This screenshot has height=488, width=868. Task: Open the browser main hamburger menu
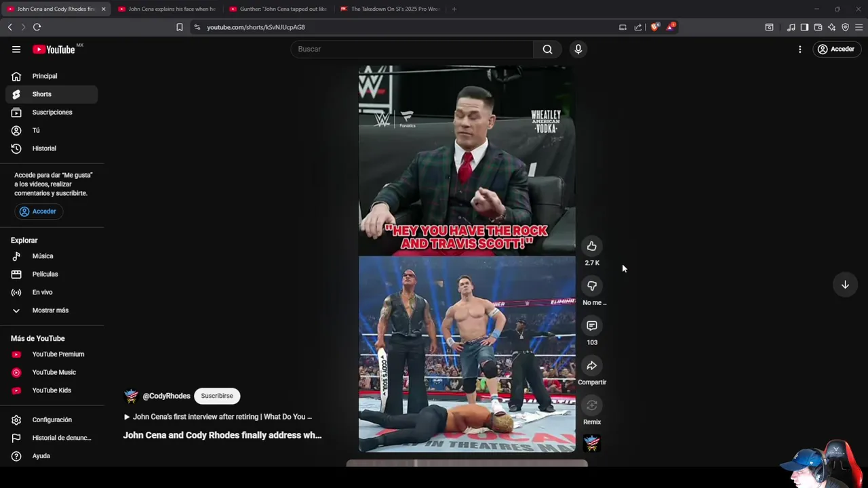(859, 27)
